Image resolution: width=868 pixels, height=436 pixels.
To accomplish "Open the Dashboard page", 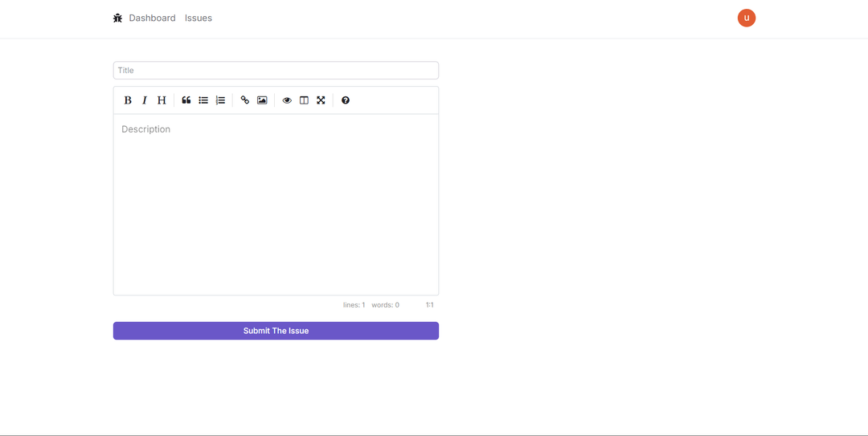I will 152,18.
